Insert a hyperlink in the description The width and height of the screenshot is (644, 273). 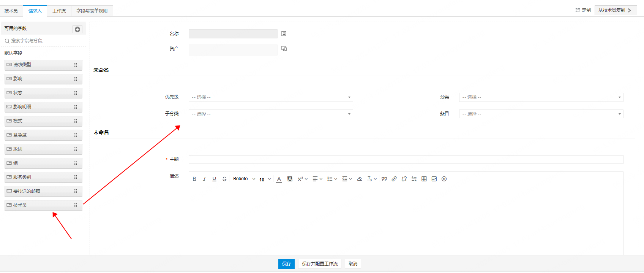(394, 179)
